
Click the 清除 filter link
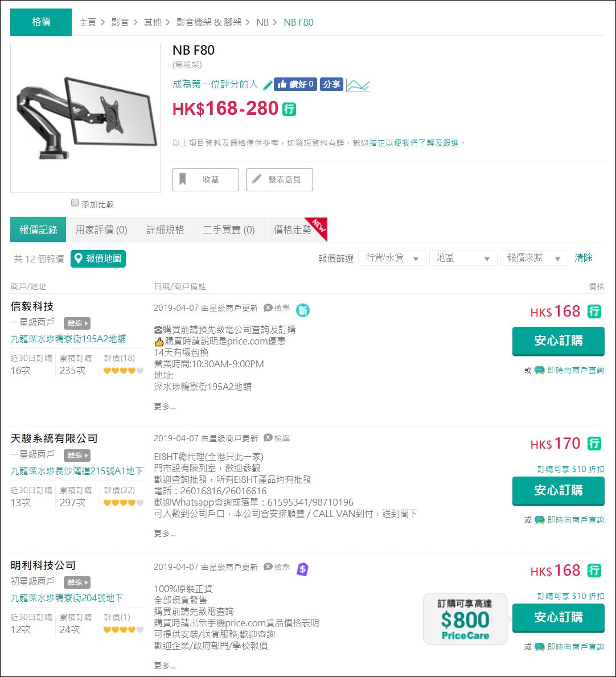click(x=584, y=258)
